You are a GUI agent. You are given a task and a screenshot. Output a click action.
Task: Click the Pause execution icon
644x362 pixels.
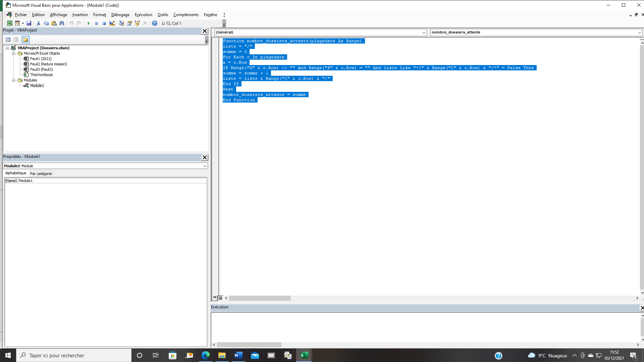[x=96, y=23]
